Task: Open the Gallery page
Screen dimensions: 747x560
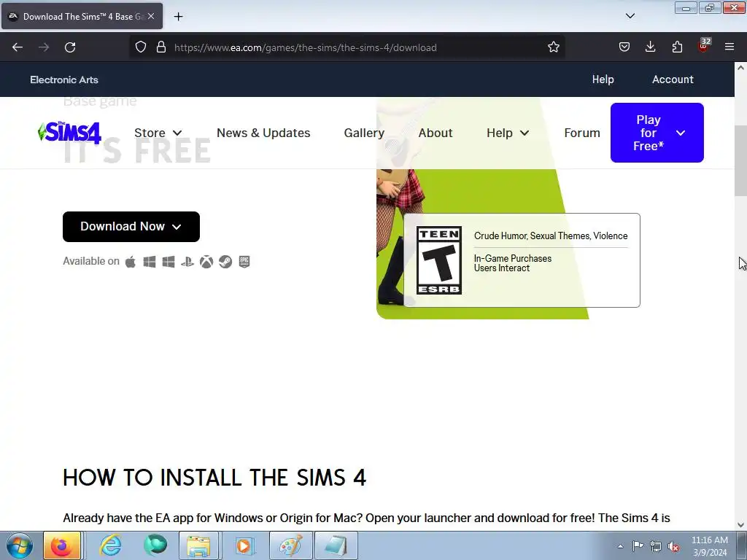Action: point(364,133)
